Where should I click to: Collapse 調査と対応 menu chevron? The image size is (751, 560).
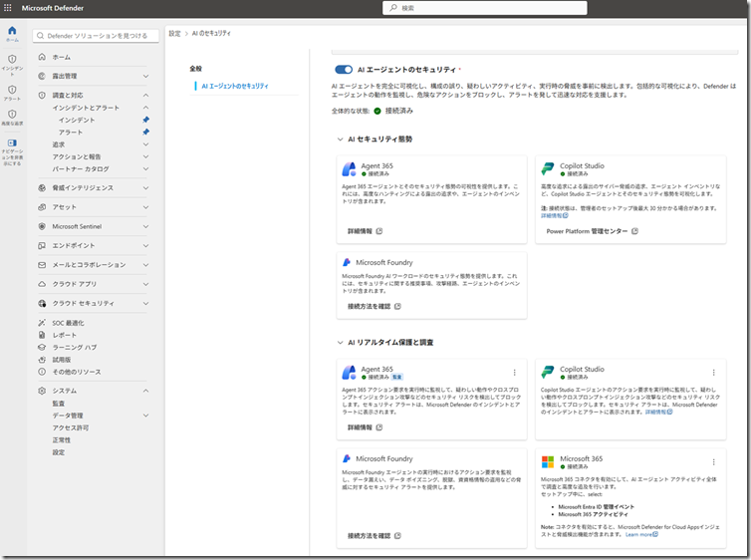click(145, 95)
